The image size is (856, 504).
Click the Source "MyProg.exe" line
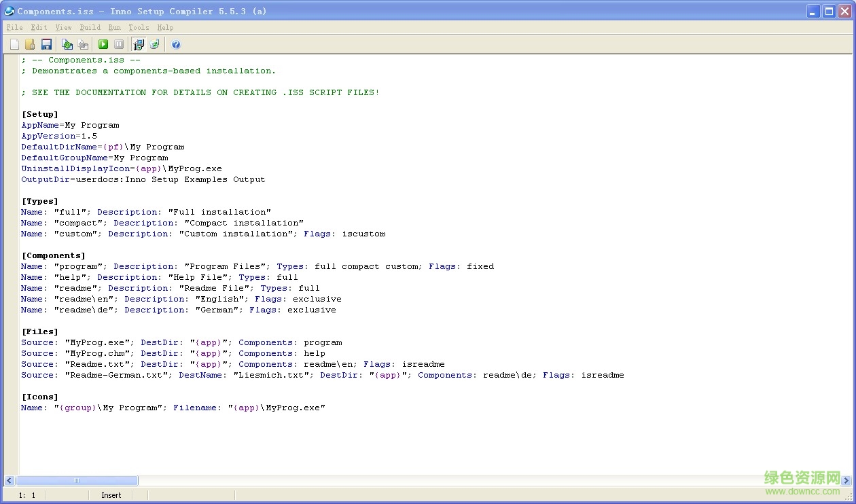pos(181,342)
